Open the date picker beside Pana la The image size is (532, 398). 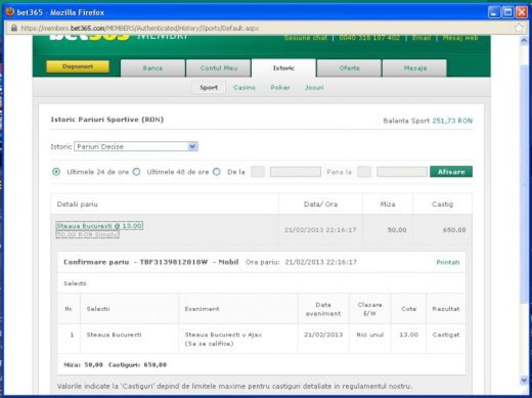pos(364,172)
